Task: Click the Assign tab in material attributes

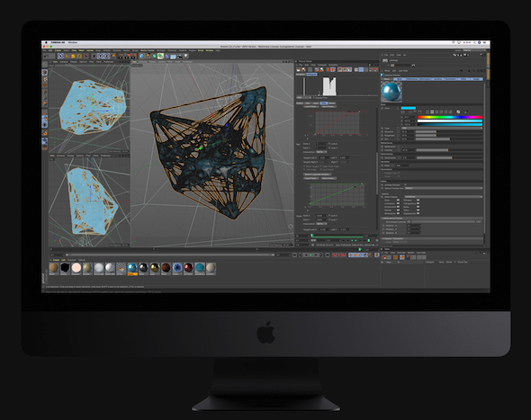Action: coord(476,79)
